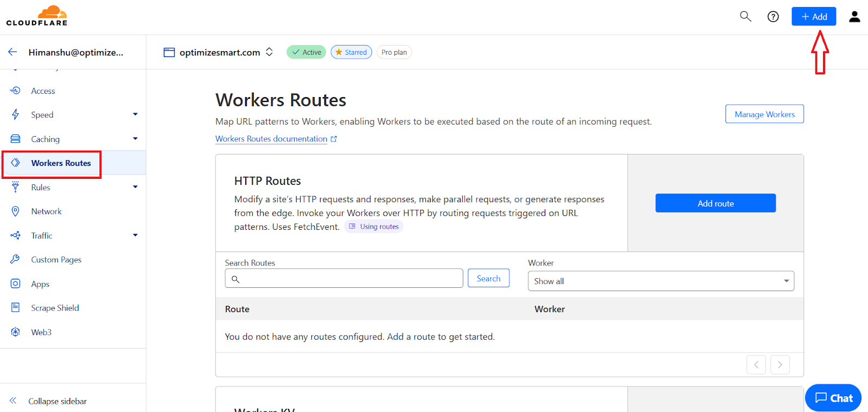This screenshot has width=868, height=412.
Task: Focus the Search Routes input field
Action: coord(344,278)
